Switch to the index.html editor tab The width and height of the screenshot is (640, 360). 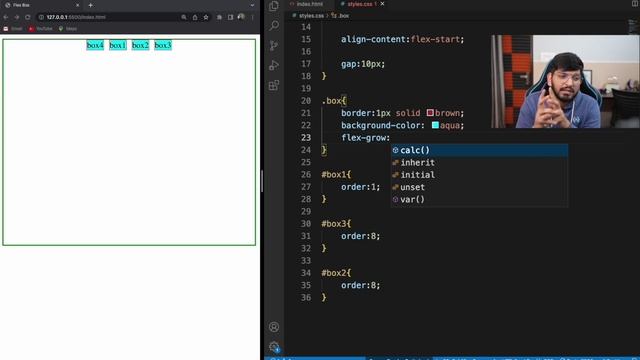pos(307,4)
